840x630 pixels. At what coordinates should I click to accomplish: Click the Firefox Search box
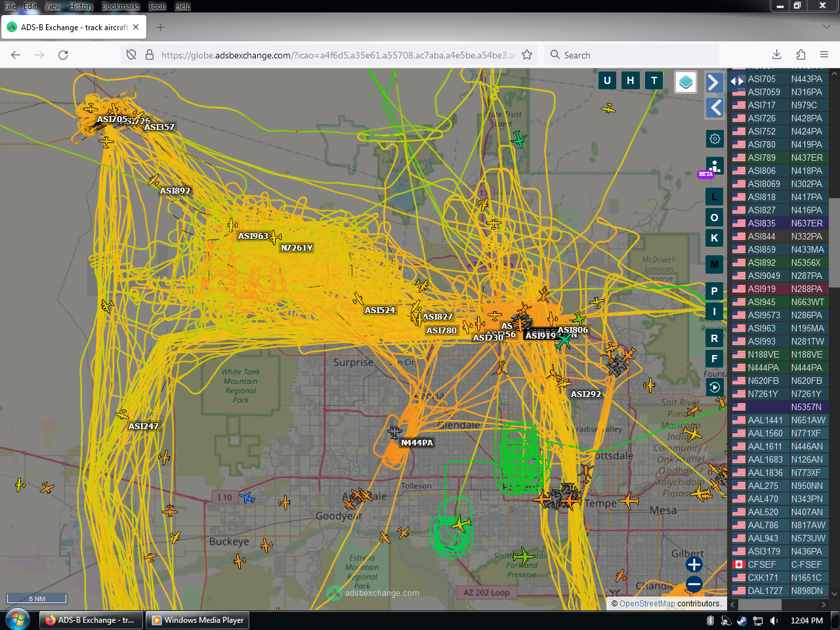point(631,55)
